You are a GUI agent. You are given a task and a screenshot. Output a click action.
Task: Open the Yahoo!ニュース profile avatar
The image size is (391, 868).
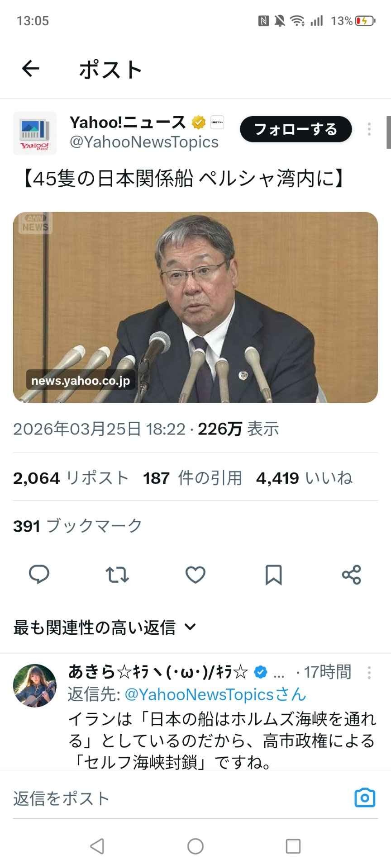tap(35, 133)
